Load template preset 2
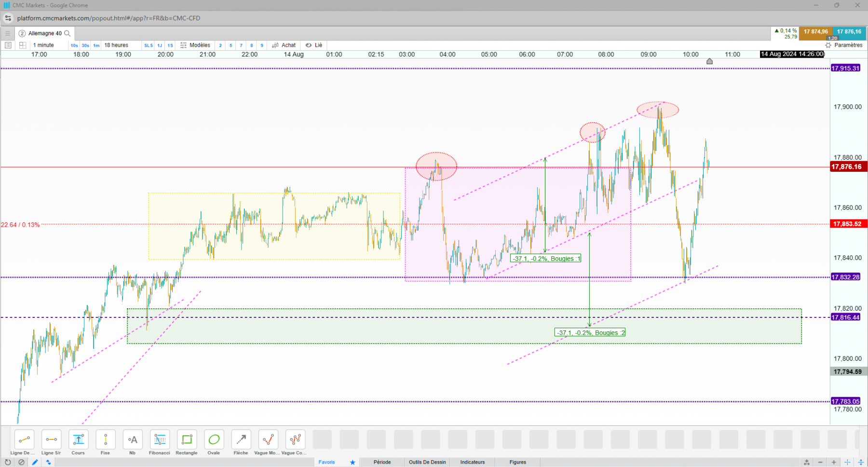Screen dimensions: 868x467 click(x=220, y=45)
